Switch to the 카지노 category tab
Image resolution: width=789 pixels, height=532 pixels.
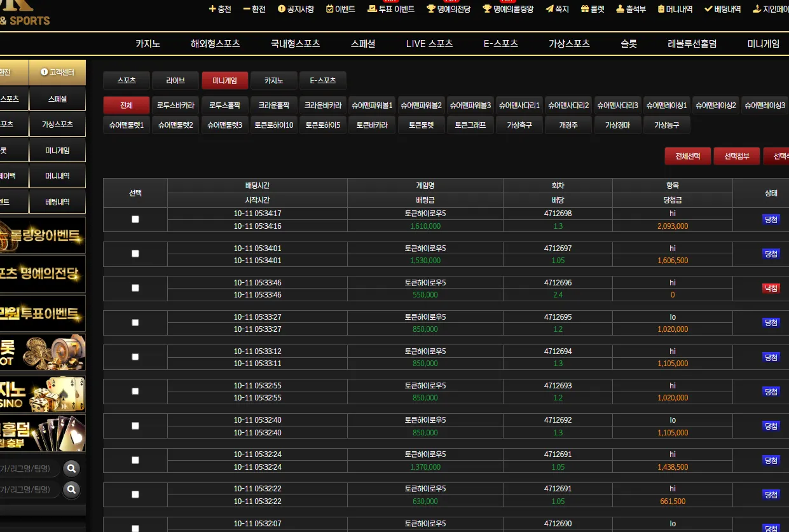(x=274, y=80)
